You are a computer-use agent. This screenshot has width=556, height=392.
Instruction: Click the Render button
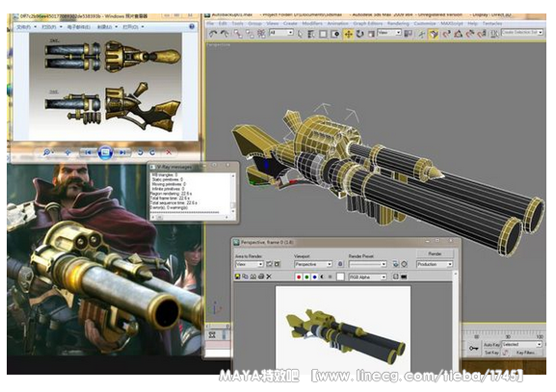[x=435, y=253]
